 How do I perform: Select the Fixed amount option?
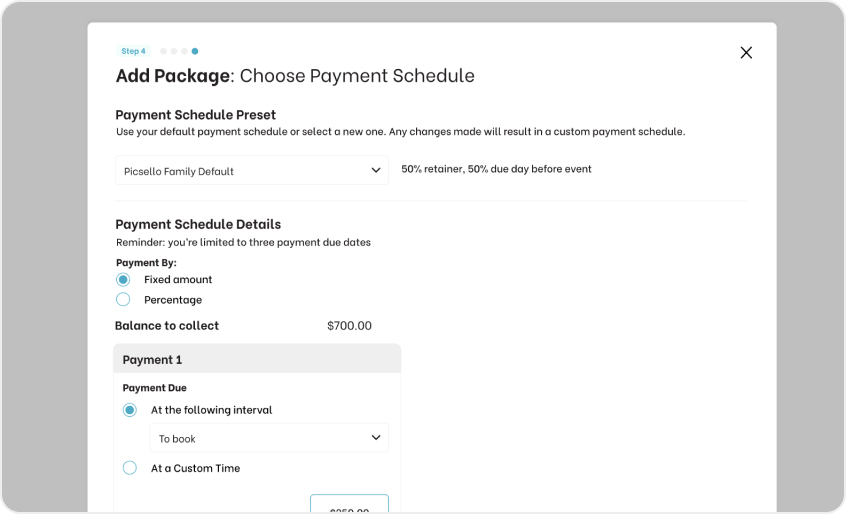point(123,280)
